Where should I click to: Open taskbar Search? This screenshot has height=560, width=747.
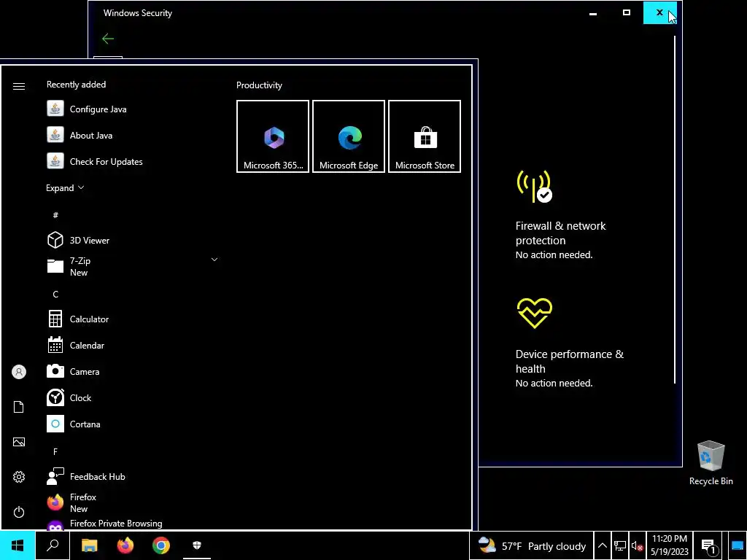(53, 545)
